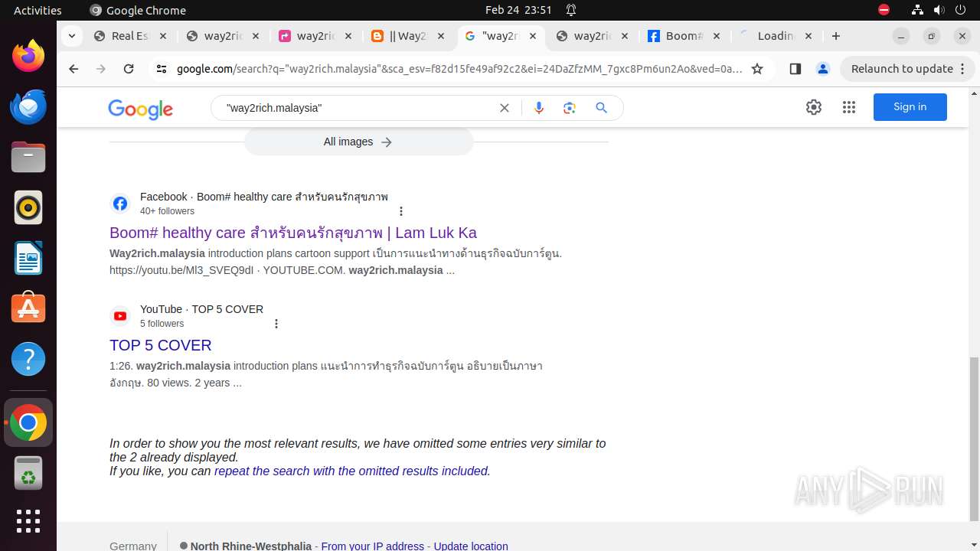The width and height of the screenshot is (980, 551).
Task: Click the Sign in button
Action: (x=910, y=107)
